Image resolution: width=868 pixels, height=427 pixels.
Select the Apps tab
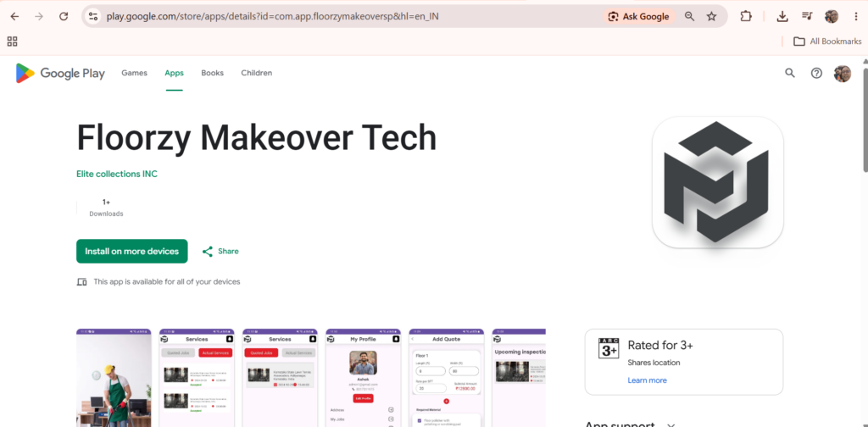click(174, 73)
